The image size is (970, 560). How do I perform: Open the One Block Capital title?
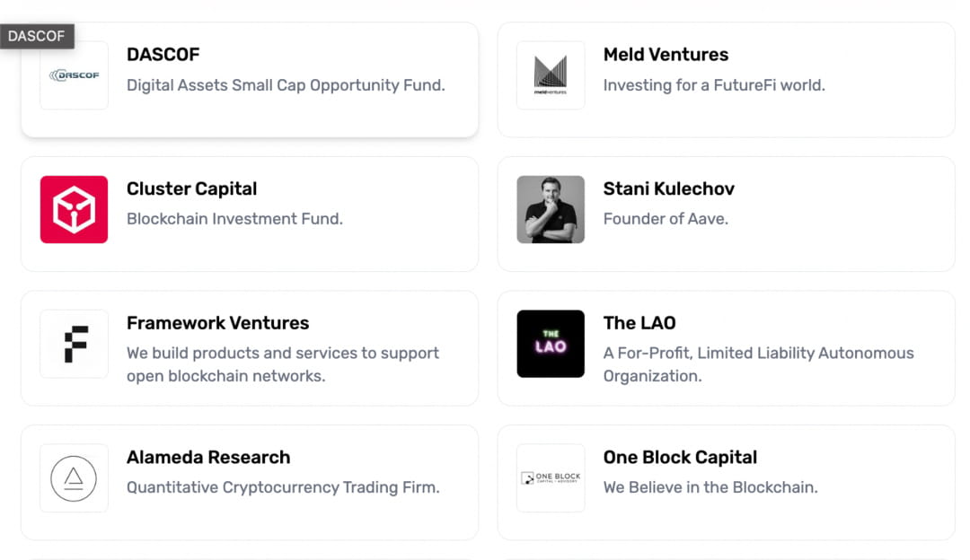tap(680, 457)
